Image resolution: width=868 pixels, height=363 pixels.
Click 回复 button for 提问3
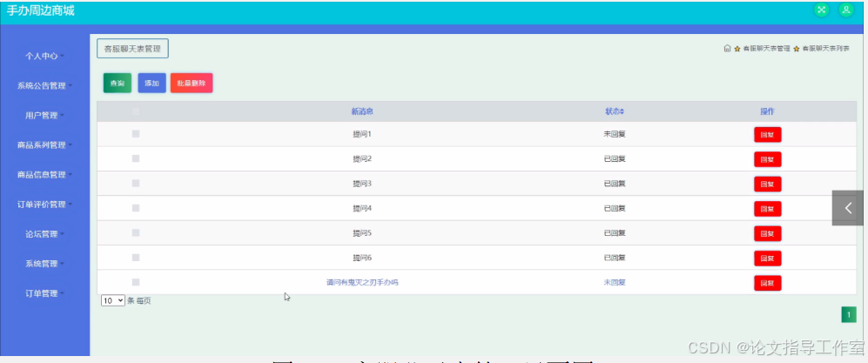click(x=767, y=185)
